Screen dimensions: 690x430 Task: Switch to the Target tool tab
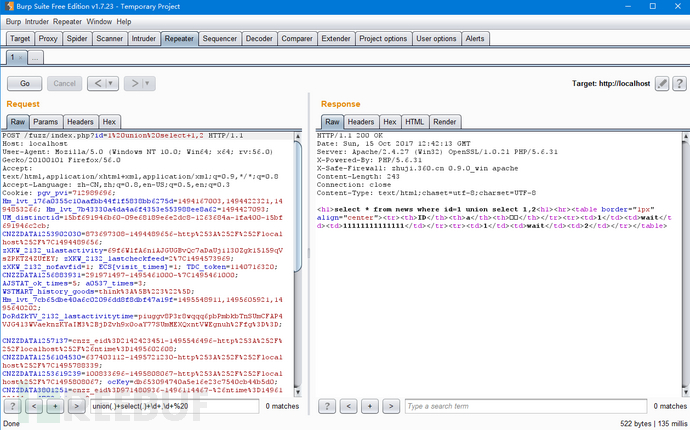[x=20, y=38]
